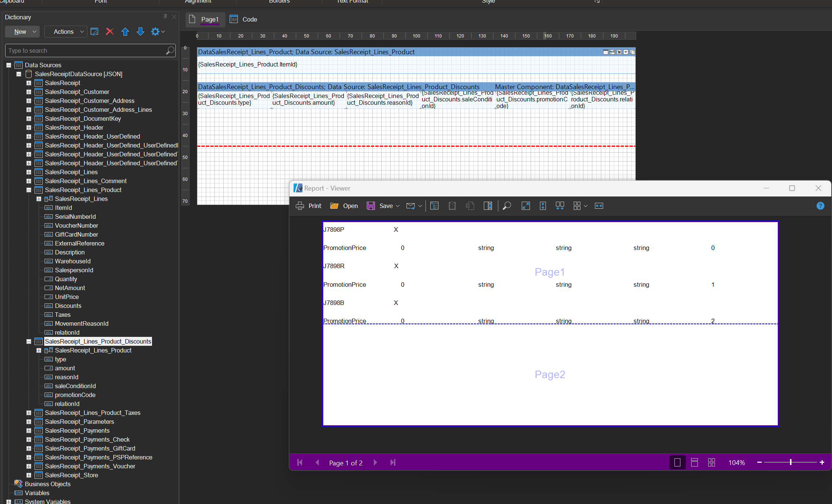Click the Resources pages icon in Viewer
Image resolution: width=832 pixels, height=504 pixels.
point(470,206)
